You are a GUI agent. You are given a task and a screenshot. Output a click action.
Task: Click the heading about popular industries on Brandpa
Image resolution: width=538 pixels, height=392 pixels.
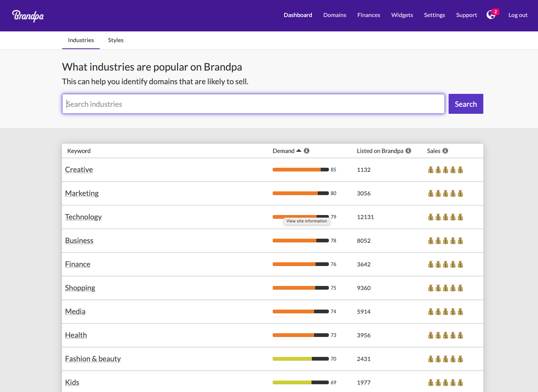152,67
